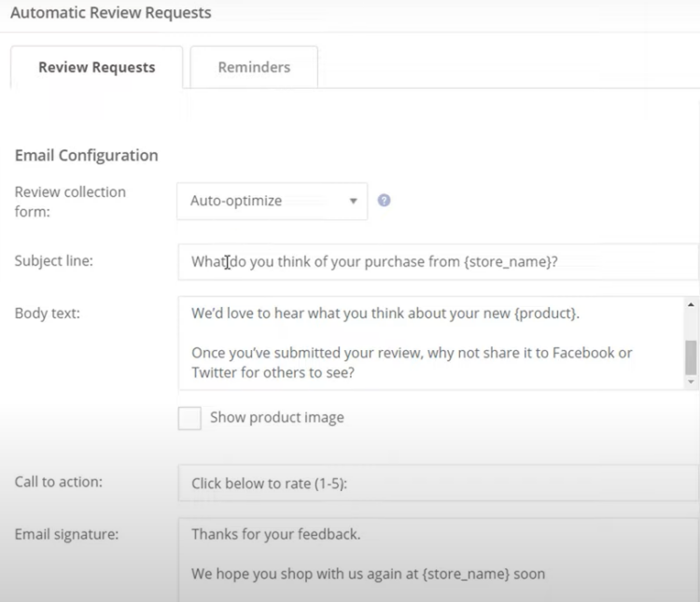Click the Call to action label
This screenshot has width=700, height=602.
click(59, 482)
